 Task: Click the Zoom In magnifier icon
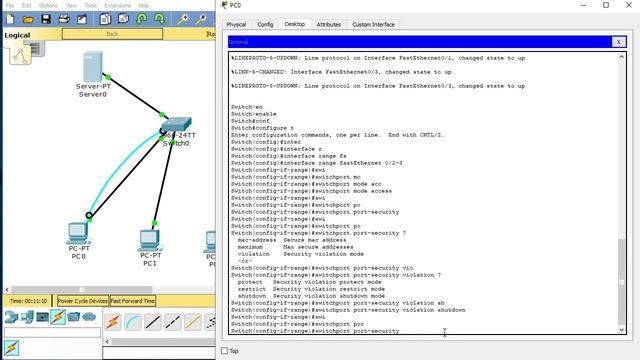[x=183, y=19]
